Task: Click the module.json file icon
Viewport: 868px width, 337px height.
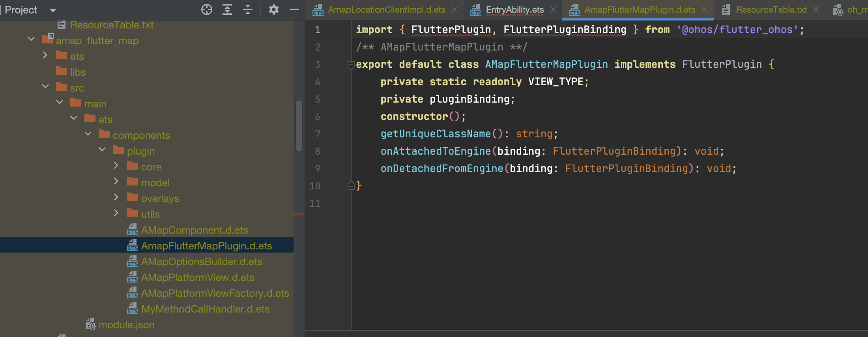Action: (x=91, y=324)
